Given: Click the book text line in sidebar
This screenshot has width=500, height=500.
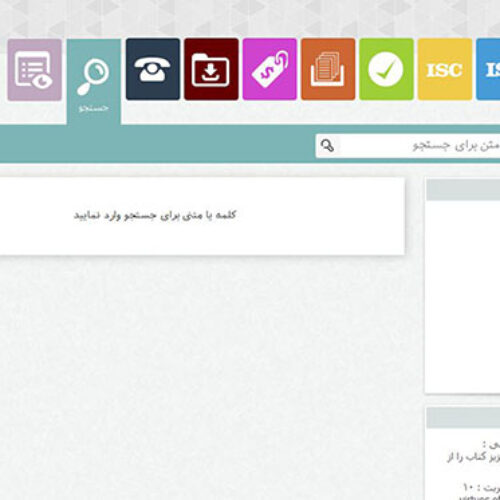Looking at the screenshot, I should 473,457.
